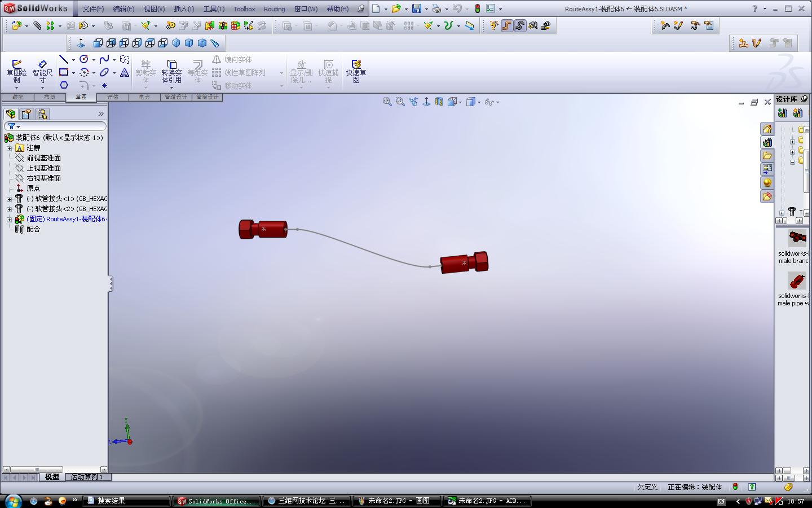
Task: Select the sketch Text tool
Action: pyautogui.click(x=125, y=72)
